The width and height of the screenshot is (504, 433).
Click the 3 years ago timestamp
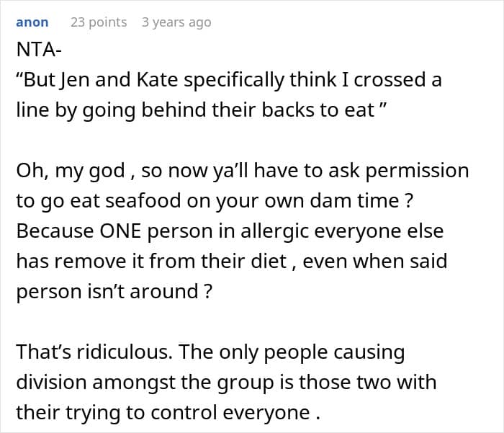click(176, 22)
